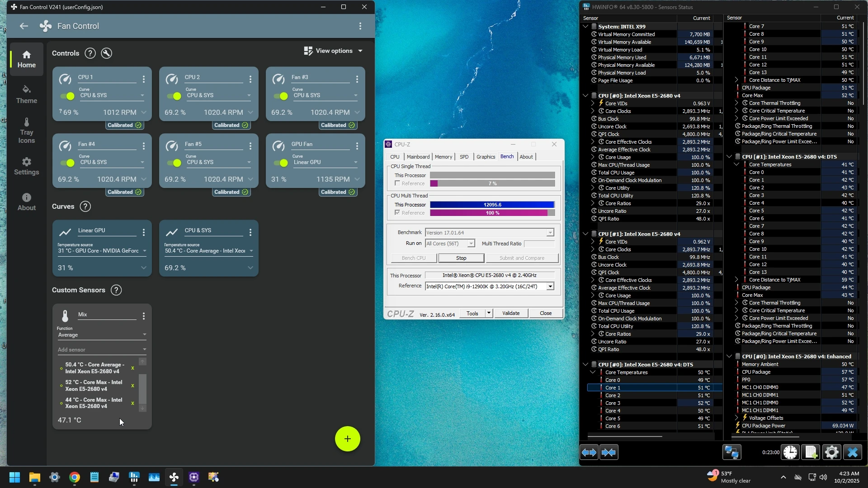This screenshot has height=488, width=868.
Task: Open CPU-Z Reference processor dropdown
Action: (x=550, y=286)
